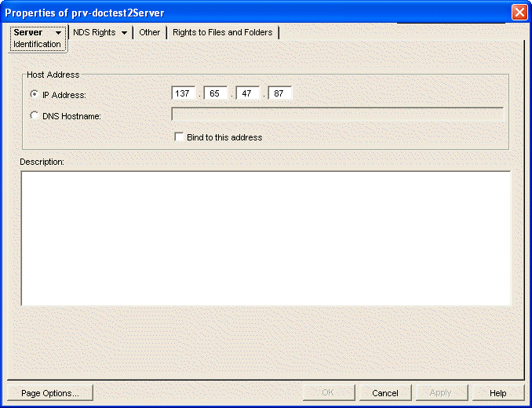Viewport: 532px width, 408px height.
Task: Click the Host Address group label
Action: tap(53, 75)
